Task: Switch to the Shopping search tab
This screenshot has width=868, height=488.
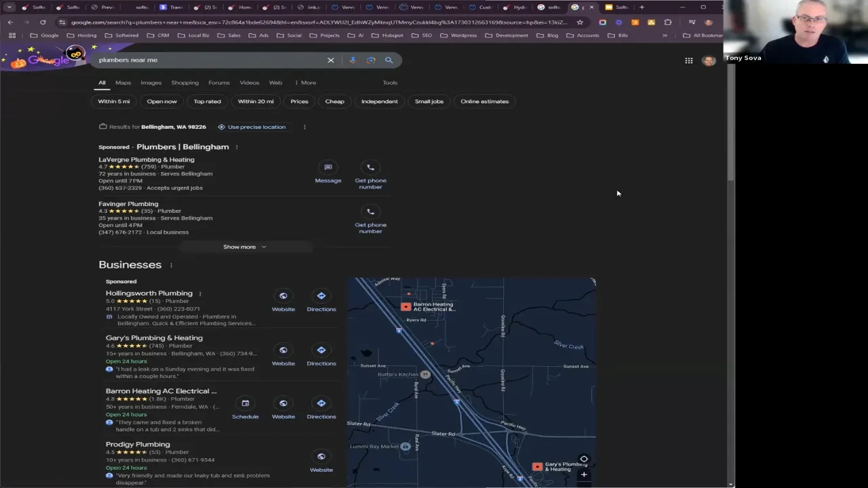Action: (x=185, y=83)
